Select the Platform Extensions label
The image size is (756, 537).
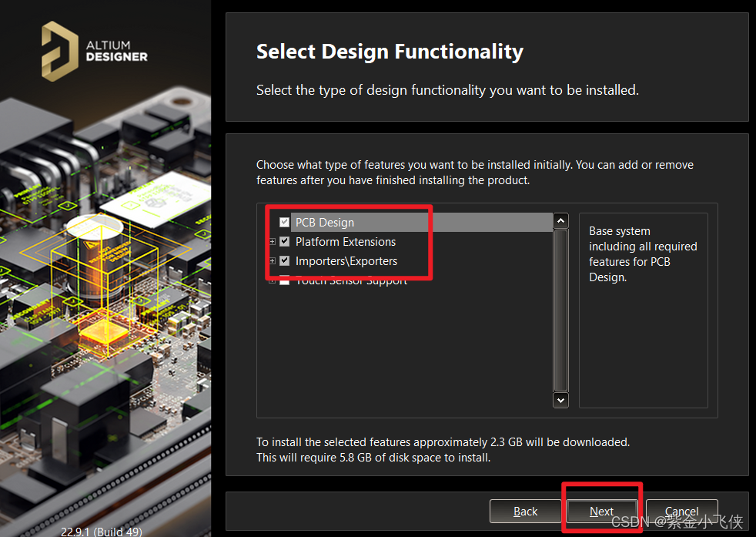[x=346, y=242]
